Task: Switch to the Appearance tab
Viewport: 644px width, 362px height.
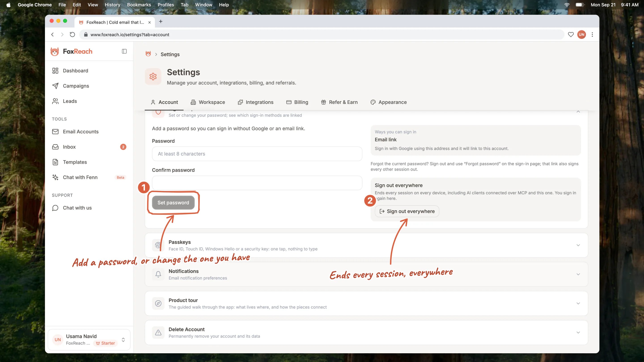Action: click(x=388, y=102)
